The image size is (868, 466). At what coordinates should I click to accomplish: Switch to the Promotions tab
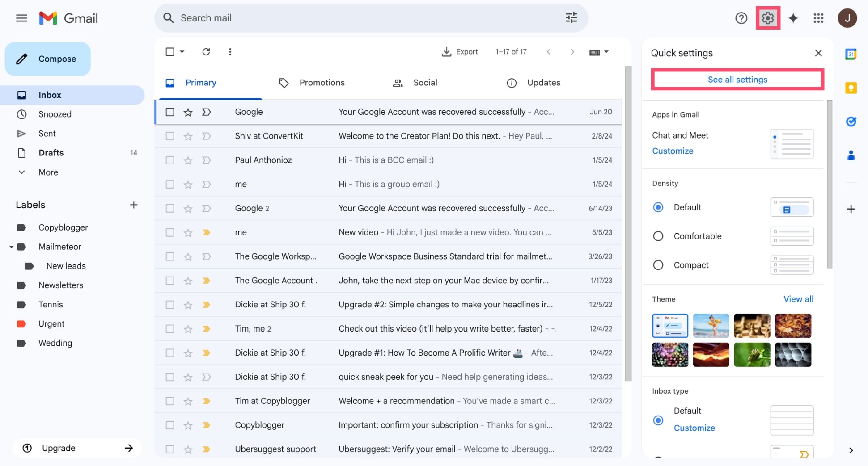(322, 82)
